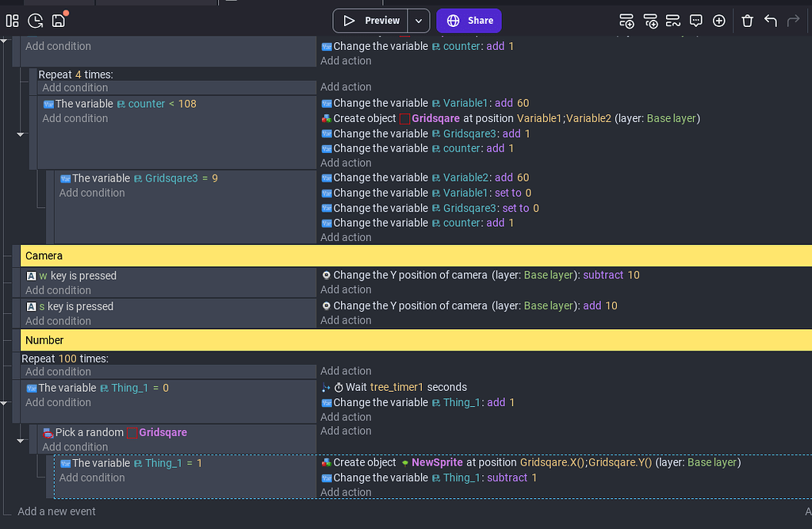Open the Preview options dropdown
The width and height of the screenshot is (812, 529).
point(418,21)
